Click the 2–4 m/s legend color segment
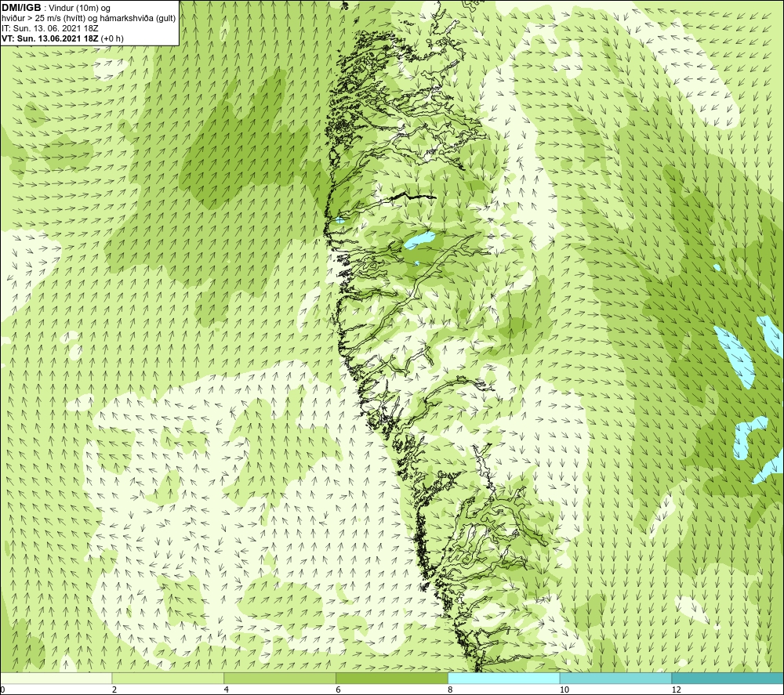The height and width of the screenshot is (695, 784). pos(168,678)
